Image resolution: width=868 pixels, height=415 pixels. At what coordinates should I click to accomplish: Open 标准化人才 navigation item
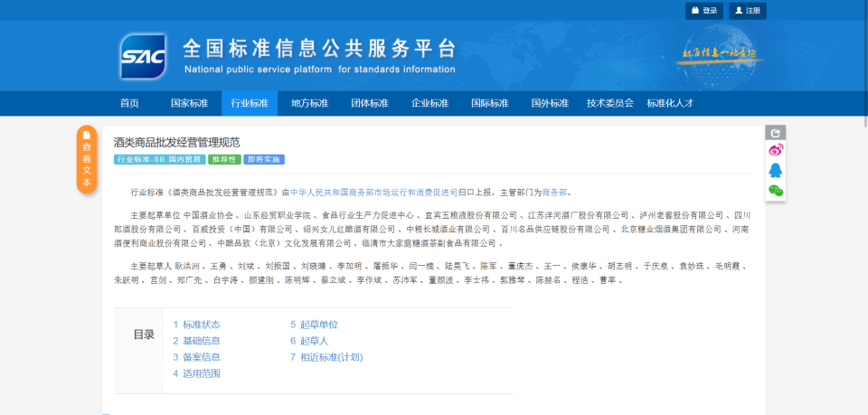tap(670, 103)
